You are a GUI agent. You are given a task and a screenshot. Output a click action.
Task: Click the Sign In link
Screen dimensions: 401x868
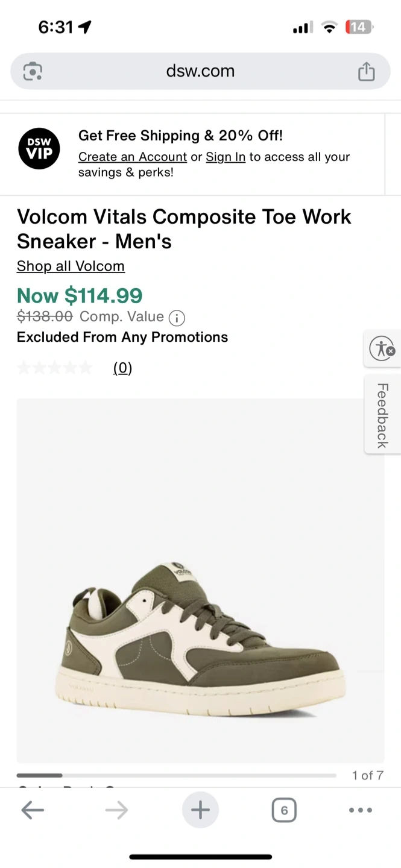226,157
